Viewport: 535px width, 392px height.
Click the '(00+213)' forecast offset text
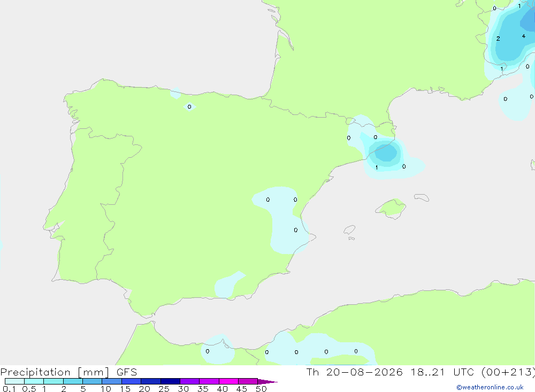tap(508, 372)
